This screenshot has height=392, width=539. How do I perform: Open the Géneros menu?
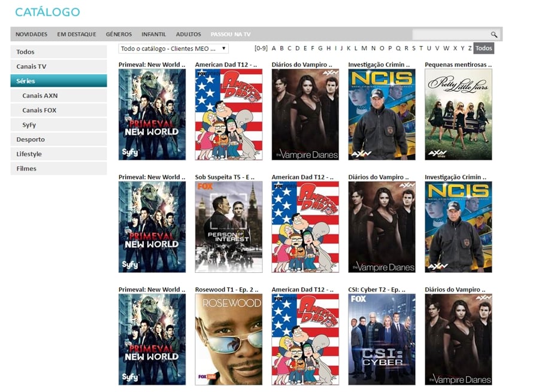(x=119, y=34)
